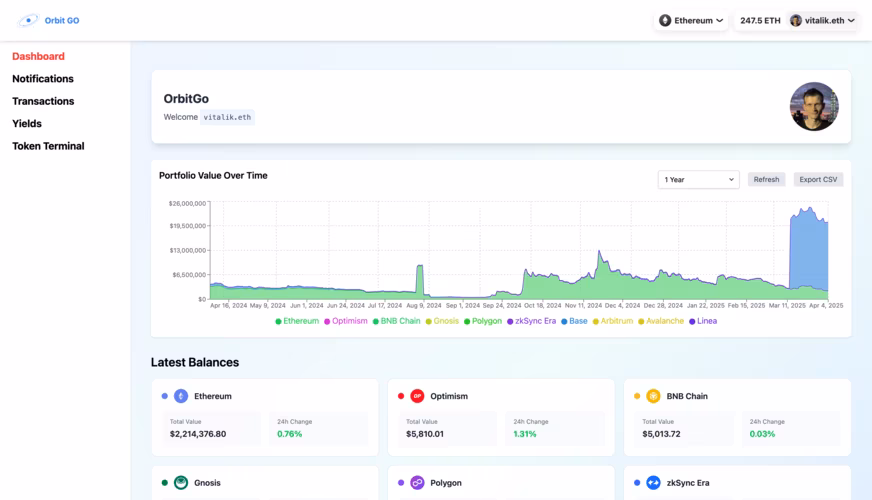Click Optimism total value $5,810.01

425,434
